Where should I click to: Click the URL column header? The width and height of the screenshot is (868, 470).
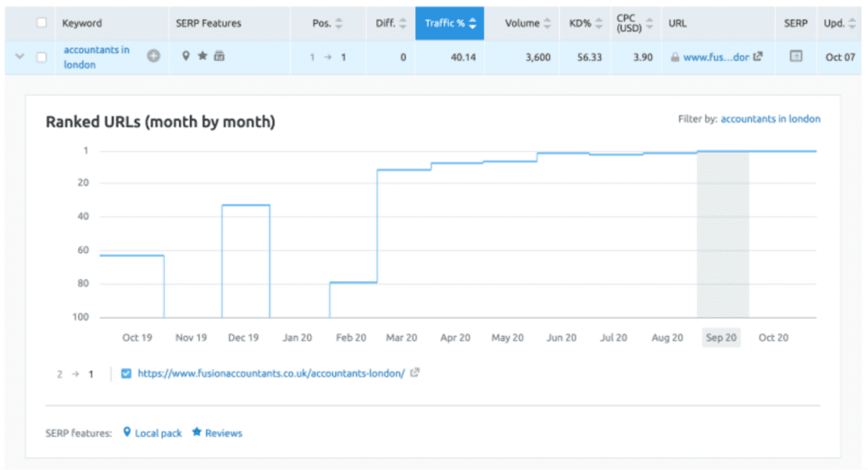tap(677, 23)
